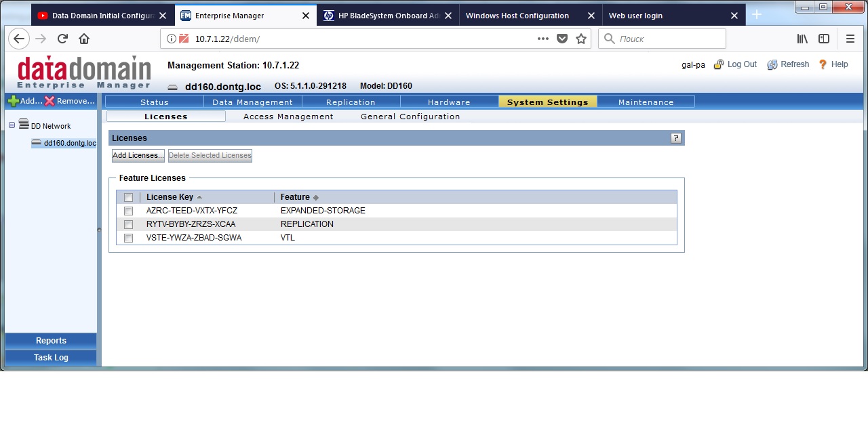Sort by License Key column header
This screenshot has width=868, height=439.
tap(170, 197)
